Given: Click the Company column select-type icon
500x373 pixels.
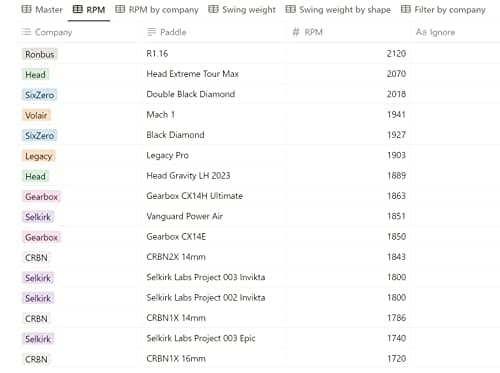Looking at the screenshot, I should (x=26, y=32).
